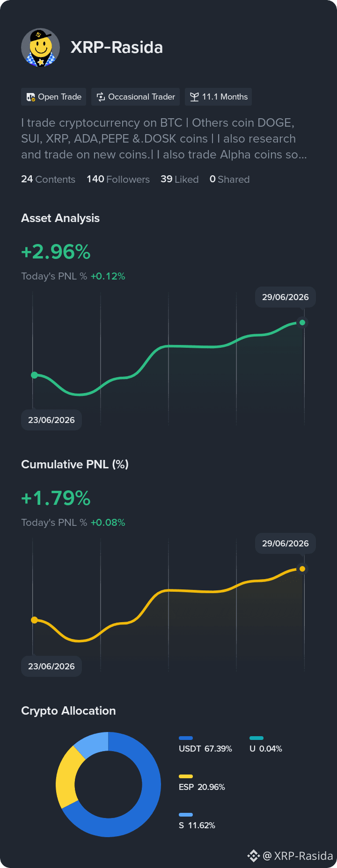Select the yellow endpoint dot on PNL chart
Screen dimensions: 337x868
pyautogui.click(x=302, y=569)
